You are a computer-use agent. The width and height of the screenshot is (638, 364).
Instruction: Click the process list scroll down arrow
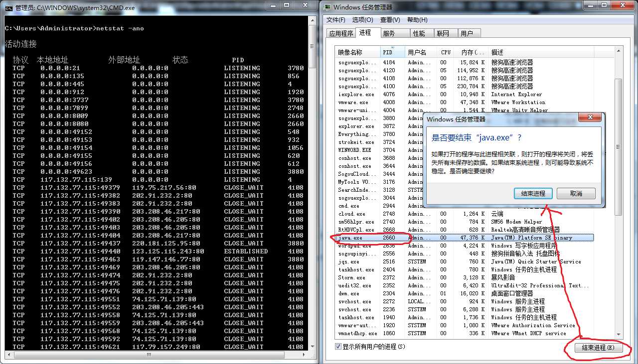tap(618, 335)
